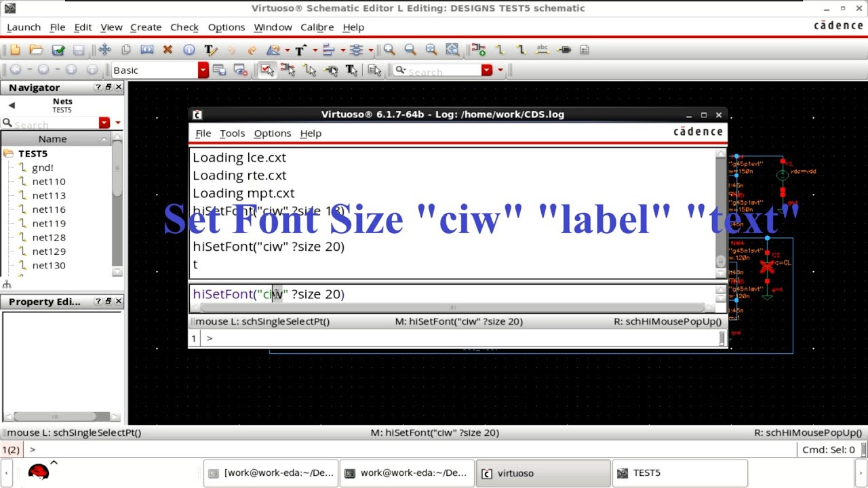Screen dimensions: 868x488
Task: Click the Edit text pencil icon
Action: point(210,49)
